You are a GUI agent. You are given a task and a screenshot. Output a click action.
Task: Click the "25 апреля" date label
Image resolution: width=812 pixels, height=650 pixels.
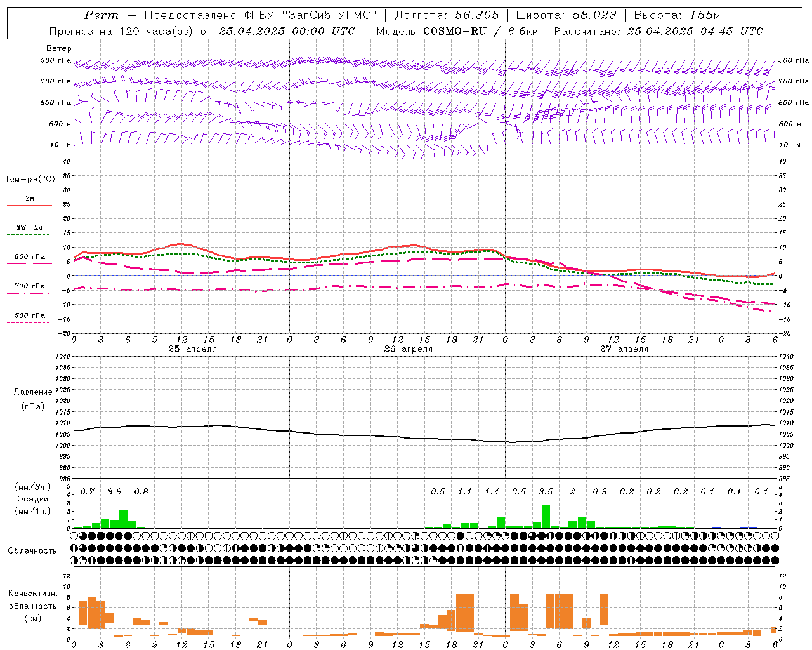(192, 349)
